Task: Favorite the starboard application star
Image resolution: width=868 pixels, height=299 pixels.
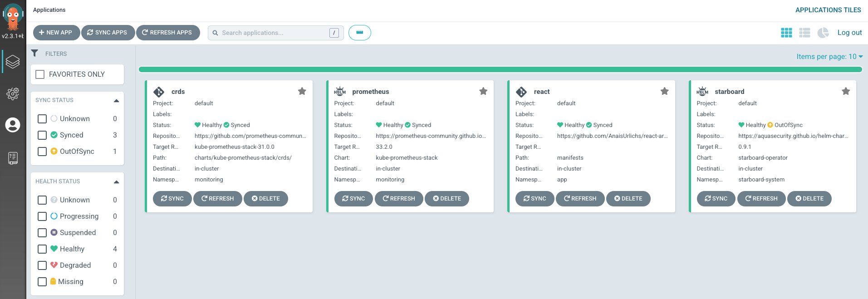Action: click(846, 91)
